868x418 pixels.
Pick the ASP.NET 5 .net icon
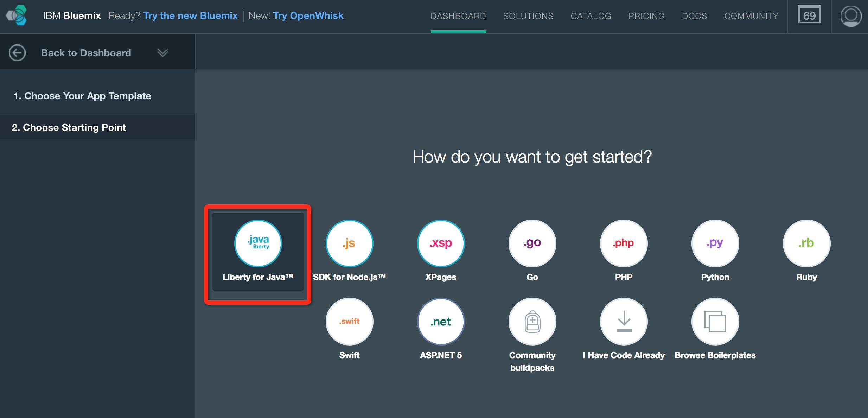click(441, 321)
